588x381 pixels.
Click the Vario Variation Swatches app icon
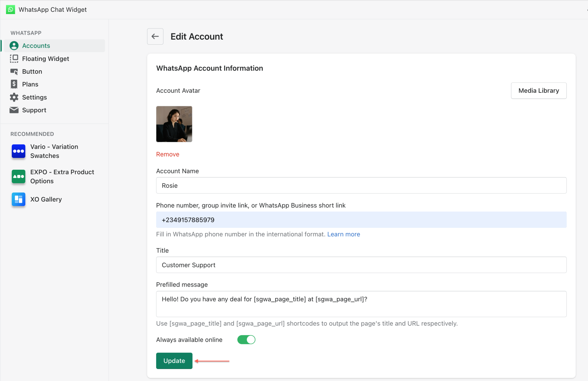pyautogui.click(x=18, y=151)
